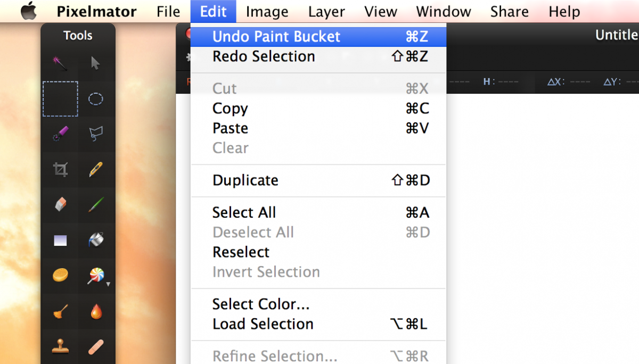Choose the broom tool icon
The width and height of the screenshot is (639, 364).
pyautogui.click(x=60, y=311)
